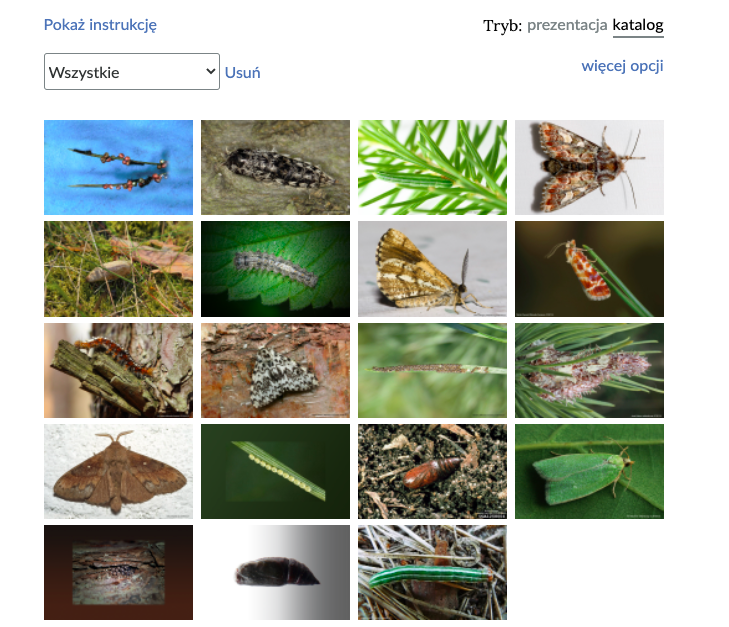
Task: Switch to prezentacja mode
Action: [567, 25]
